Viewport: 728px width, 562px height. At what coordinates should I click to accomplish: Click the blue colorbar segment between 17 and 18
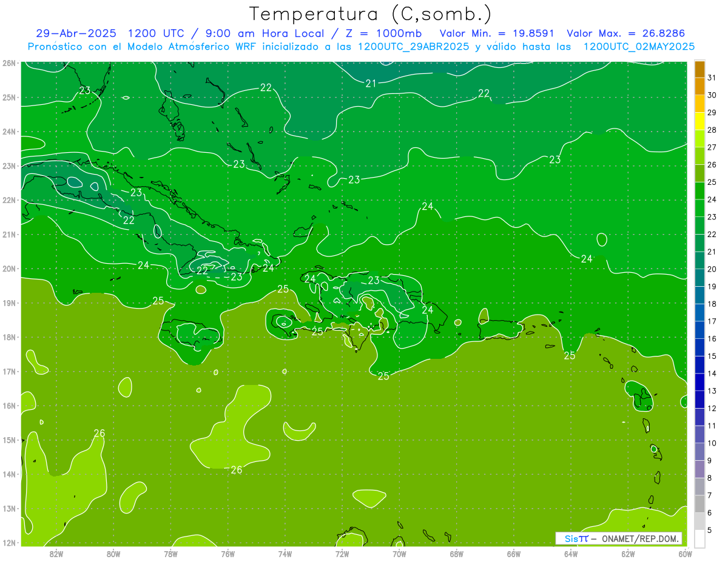click(x=699, y=313)
